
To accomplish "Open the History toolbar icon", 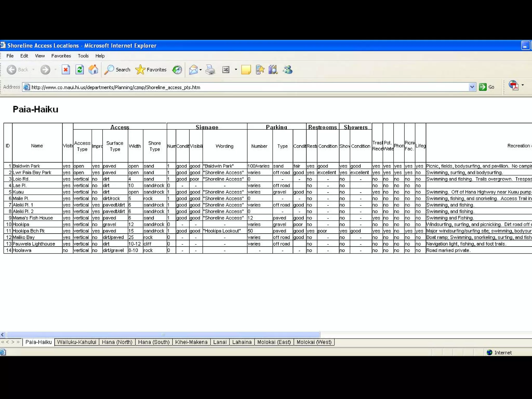I will tap(177, 70).
